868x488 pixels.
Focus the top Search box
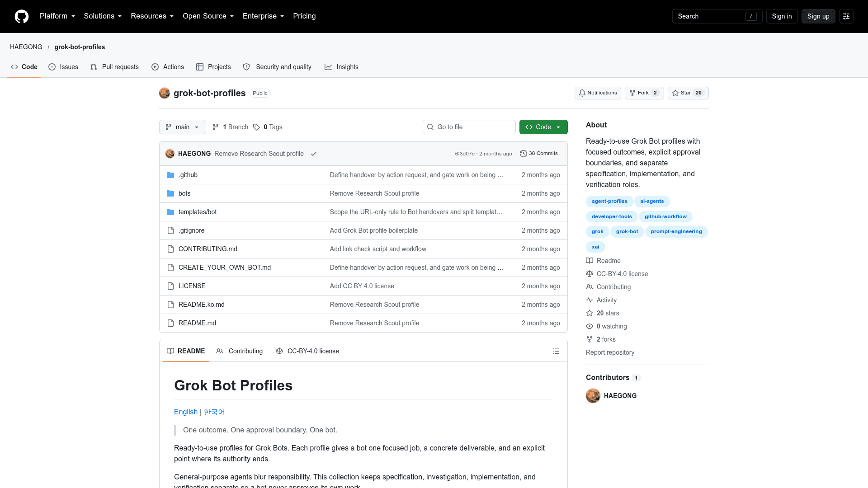717,16
